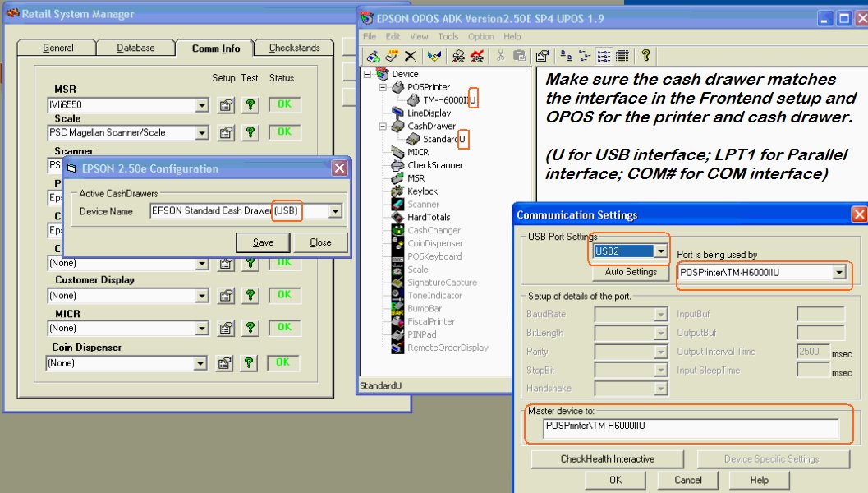The height and width of the screenshot is (493, 868).
Task: Click the MSR Setup icon
Action: [224, 105]
